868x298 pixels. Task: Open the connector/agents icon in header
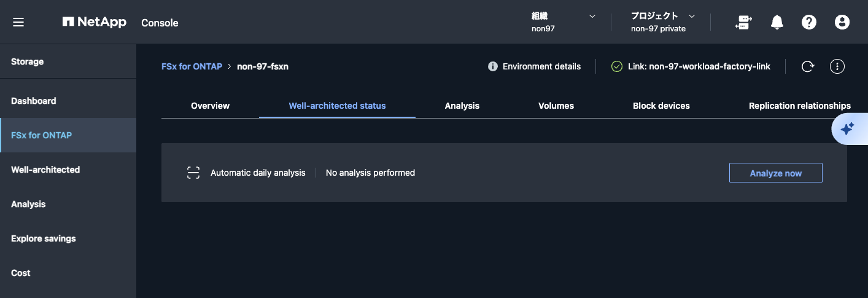pos(743,22)
